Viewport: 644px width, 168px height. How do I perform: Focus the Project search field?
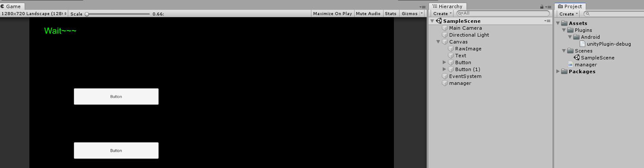(x=613, y=14)
